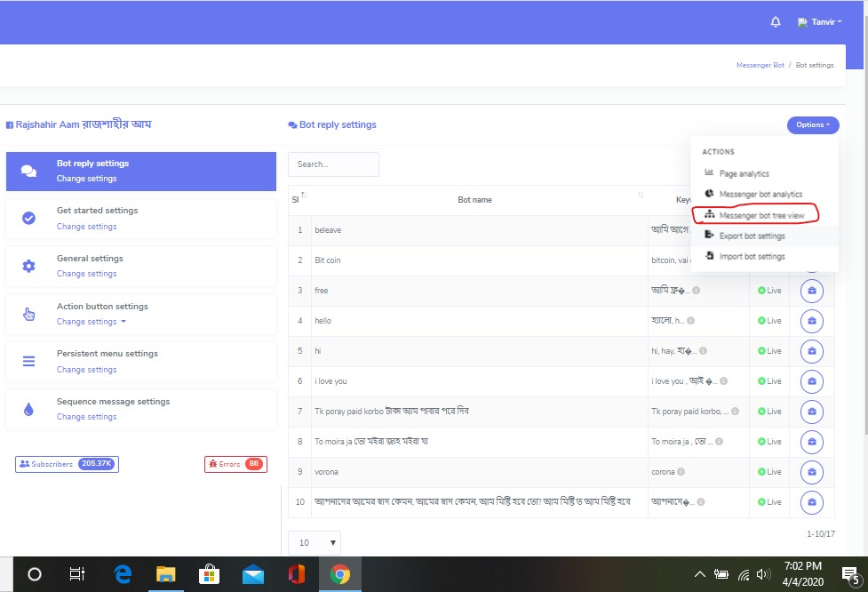Click the General settings gear icon
868x592 pixels.
tap(28, 266)
